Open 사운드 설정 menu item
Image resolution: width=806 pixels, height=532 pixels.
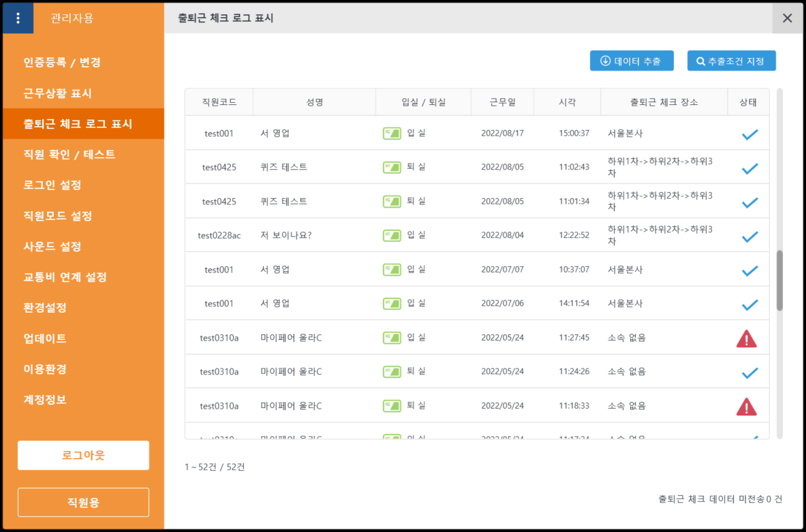(x=52, y=247)
